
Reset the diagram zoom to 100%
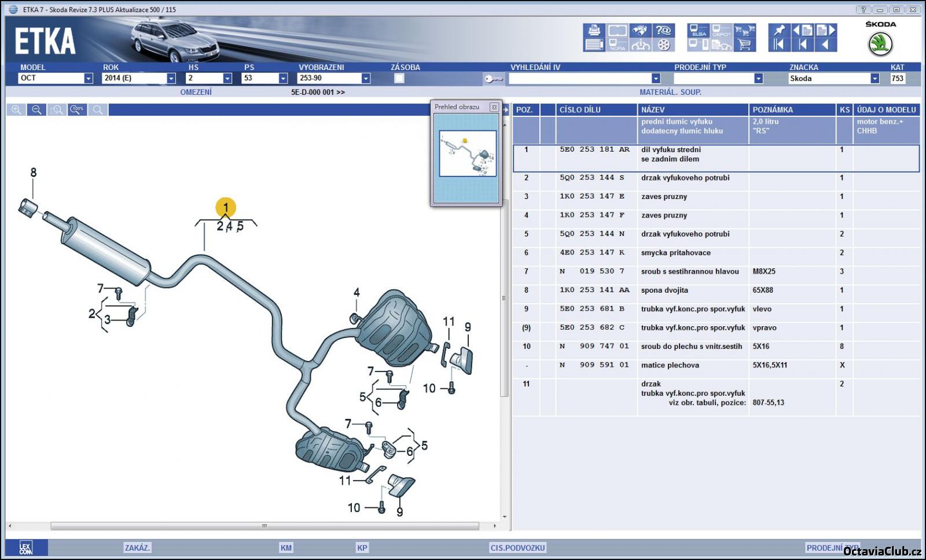point(77,110)
